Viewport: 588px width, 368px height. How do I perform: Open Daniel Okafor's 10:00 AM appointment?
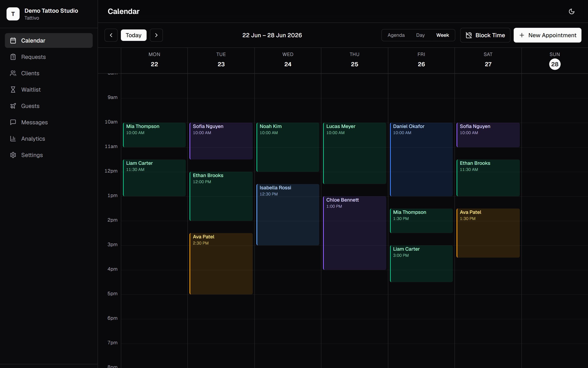pos(421,159)
